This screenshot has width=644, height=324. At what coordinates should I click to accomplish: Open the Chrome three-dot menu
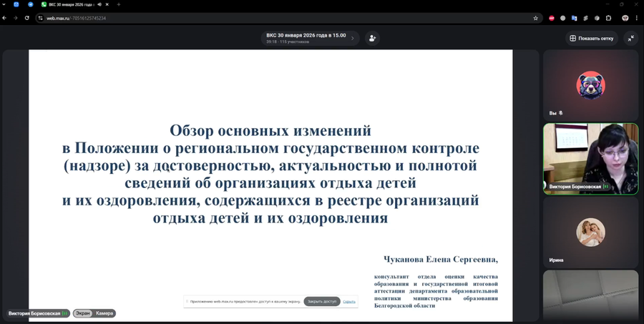[x=637, y=18]
